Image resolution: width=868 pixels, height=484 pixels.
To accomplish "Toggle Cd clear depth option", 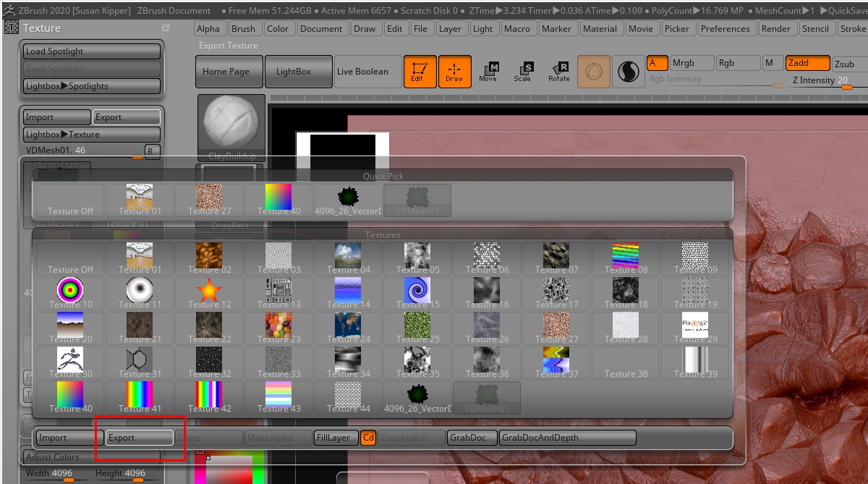I will [x=368, y=438].
